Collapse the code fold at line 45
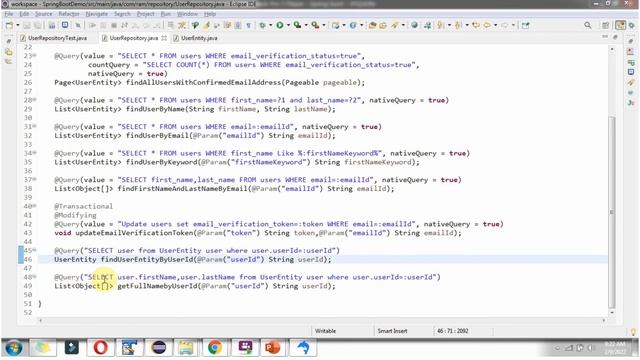640x360 pixels. click(35, 250)
